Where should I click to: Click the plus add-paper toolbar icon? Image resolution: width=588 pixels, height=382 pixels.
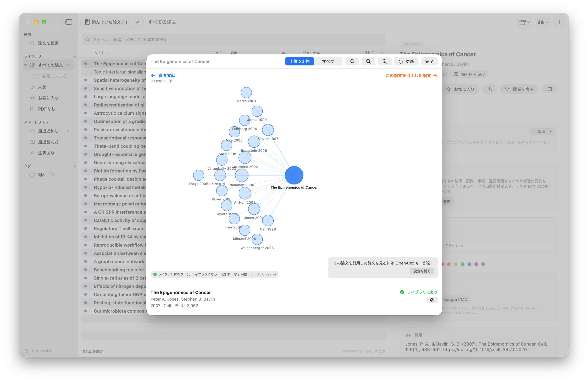click(560, 22)
